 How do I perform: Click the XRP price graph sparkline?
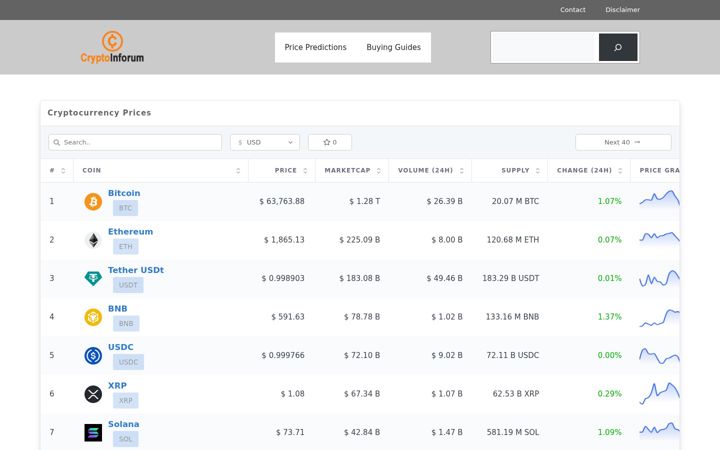659,394
